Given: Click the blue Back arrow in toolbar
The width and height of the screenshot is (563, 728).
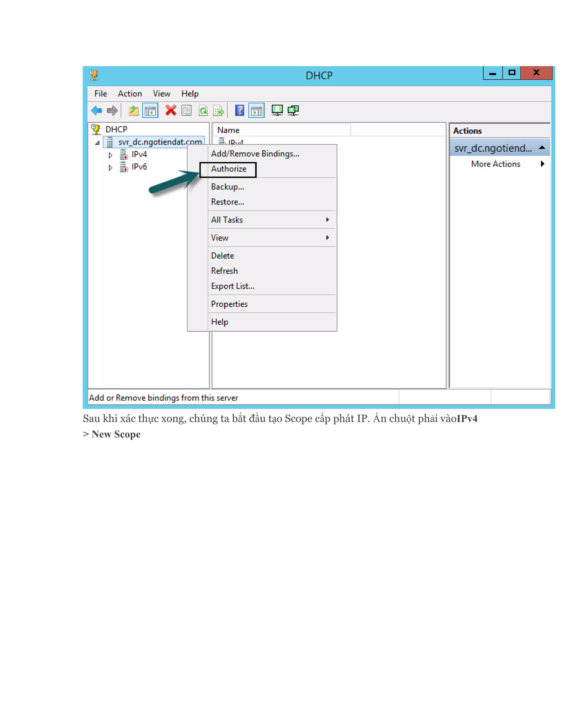Looking at the screenshot, I should (x=97, y=110).
